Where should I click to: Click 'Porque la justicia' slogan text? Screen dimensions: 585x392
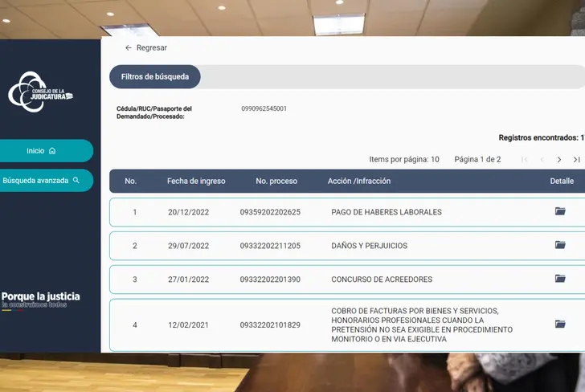41,296
